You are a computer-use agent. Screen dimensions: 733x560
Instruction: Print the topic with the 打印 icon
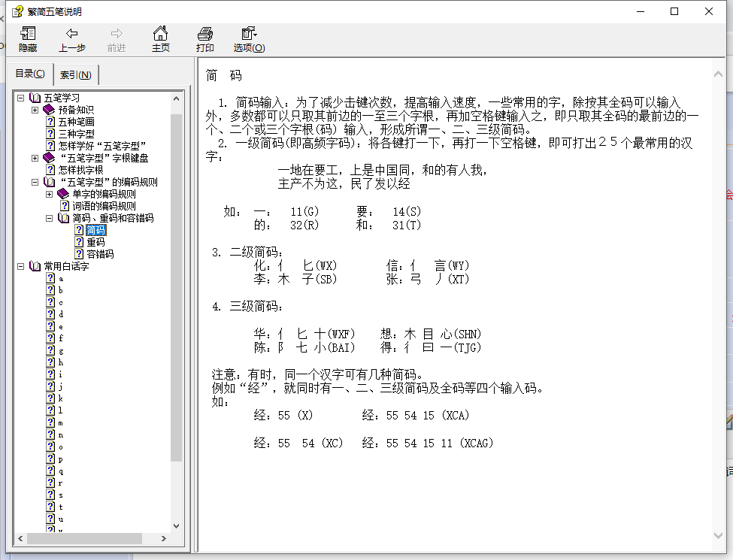coord(204,39)
